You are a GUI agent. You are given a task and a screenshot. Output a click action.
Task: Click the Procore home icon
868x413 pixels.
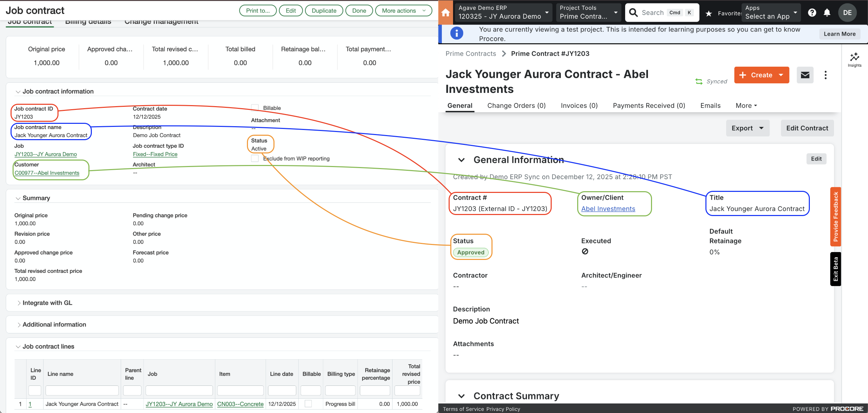coord(445,13)
